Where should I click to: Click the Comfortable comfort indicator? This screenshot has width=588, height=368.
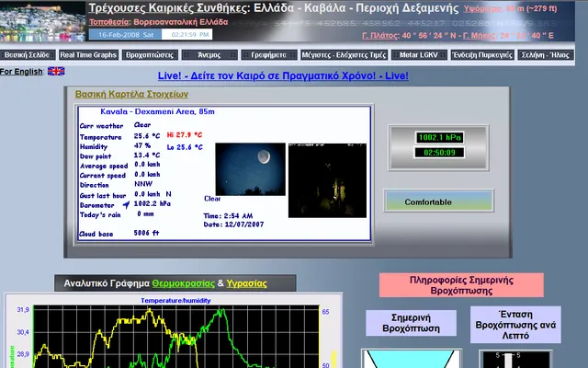(x=439, y=201)
